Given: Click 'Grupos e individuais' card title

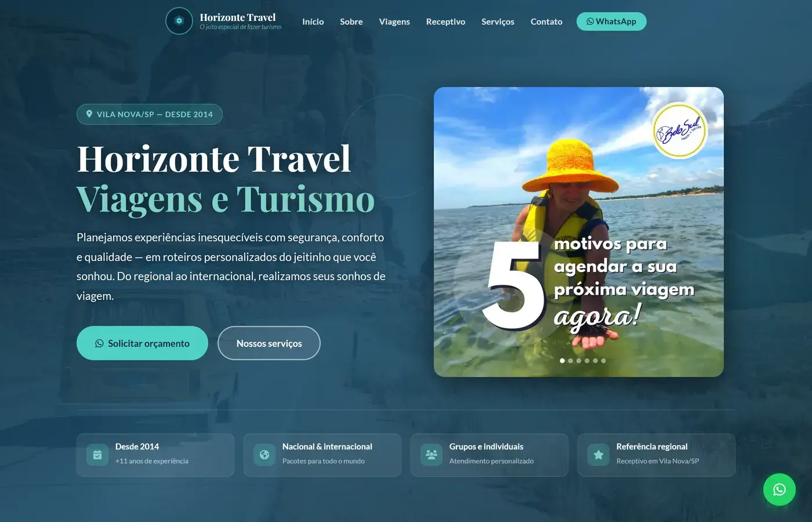Looking at the screenshot, I should coord(486,447).
